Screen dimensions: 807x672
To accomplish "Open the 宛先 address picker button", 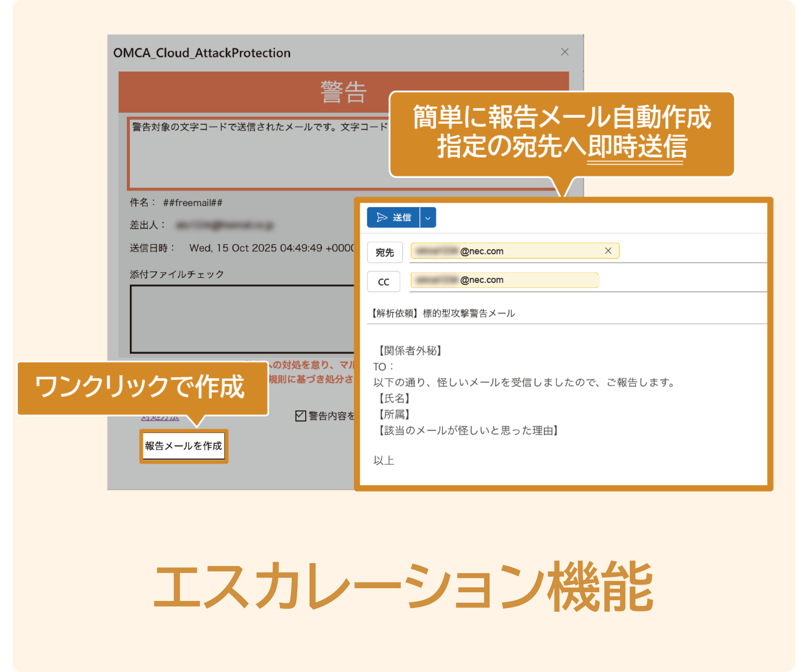I will [385, 252].
